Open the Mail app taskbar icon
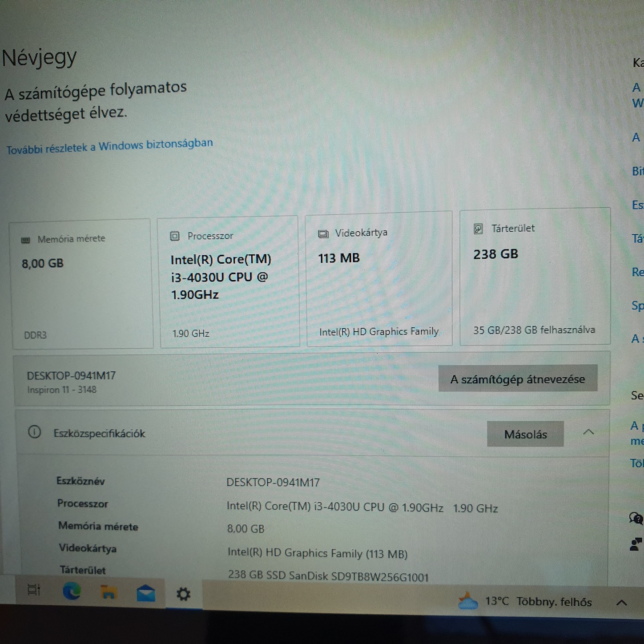 (146, 593)
